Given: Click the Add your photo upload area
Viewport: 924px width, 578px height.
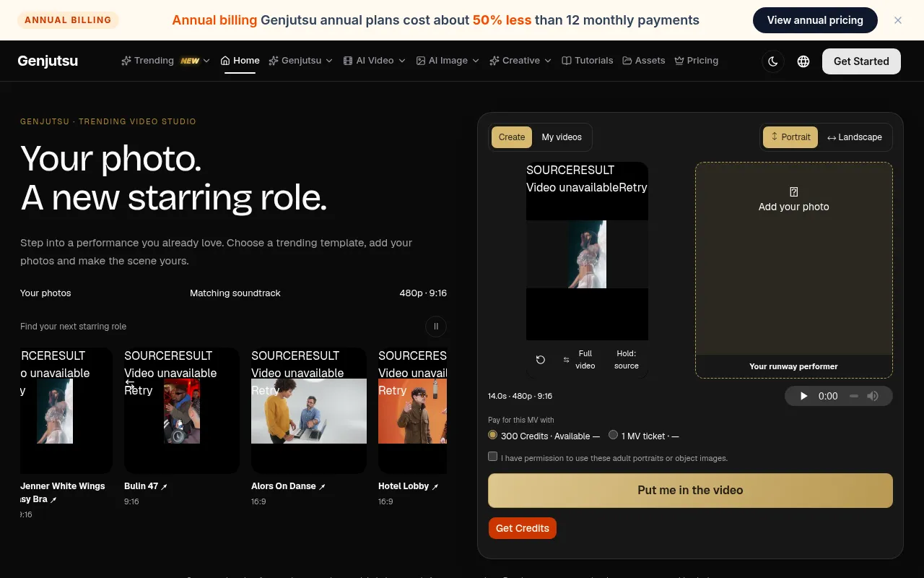Looking at the screenshot, I should [x=794, y=270].
